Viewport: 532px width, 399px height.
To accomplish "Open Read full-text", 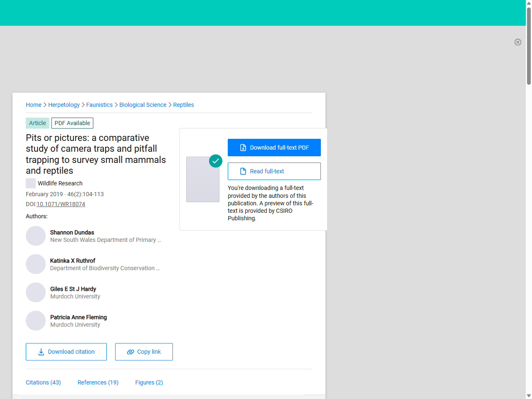I will pyautogui.click(x=274, y=171).
